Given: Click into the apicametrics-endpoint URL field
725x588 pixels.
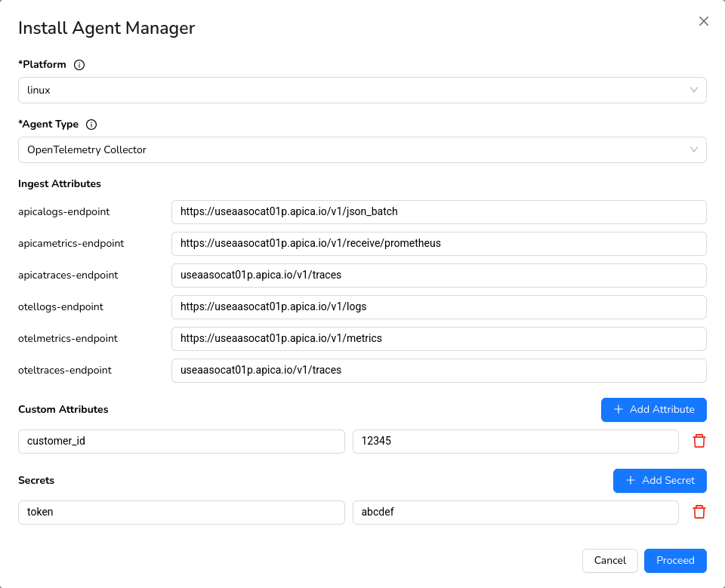Looking at the screenshot, I should (x=438, y=243).
